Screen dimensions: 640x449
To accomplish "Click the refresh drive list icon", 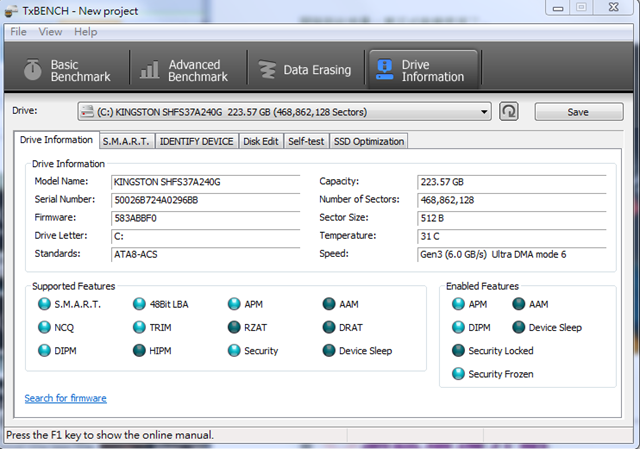I will pos(509,111).
